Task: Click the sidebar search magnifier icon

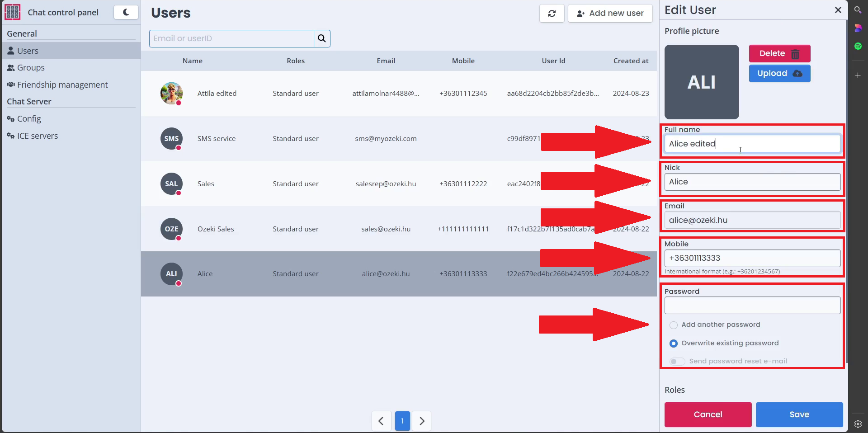Action: pos(858,9)
